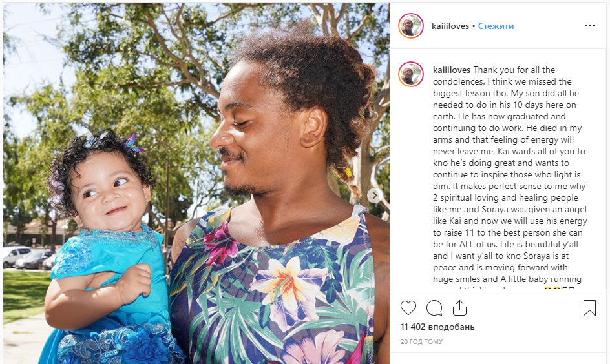View who liked via 11 402 вподобань
610x364 pixels.
(x=437, y=327)
